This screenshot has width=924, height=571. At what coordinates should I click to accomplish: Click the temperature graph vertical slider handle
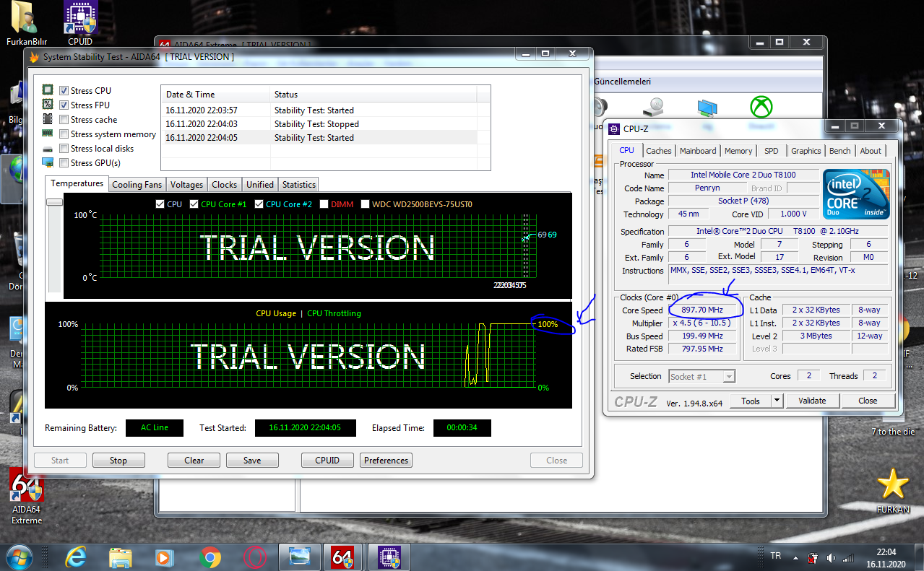(x=54, y=202)
